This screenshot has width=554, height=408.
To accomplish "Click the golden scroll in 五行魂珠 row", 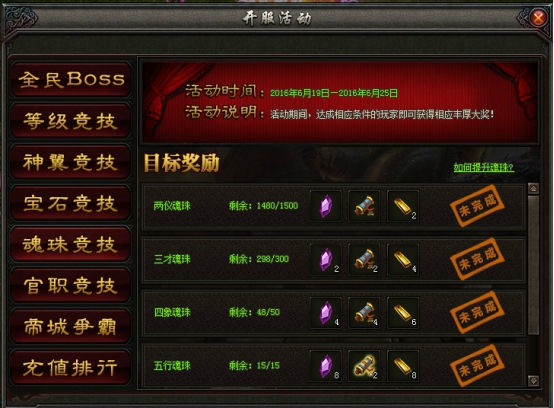I will (x=364, y=366).
